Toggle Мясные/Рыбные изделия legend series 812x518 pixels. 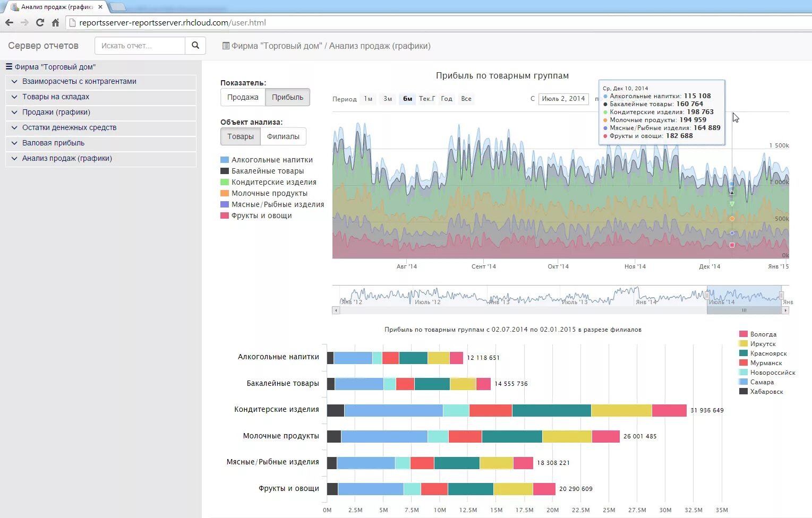(272, 204)
